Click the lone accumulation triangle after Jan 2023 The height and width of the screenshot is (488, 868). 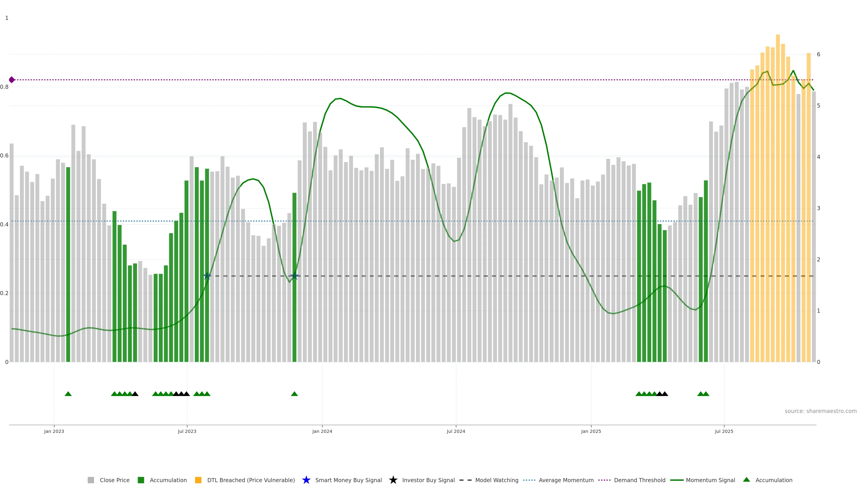pos(68,394)
